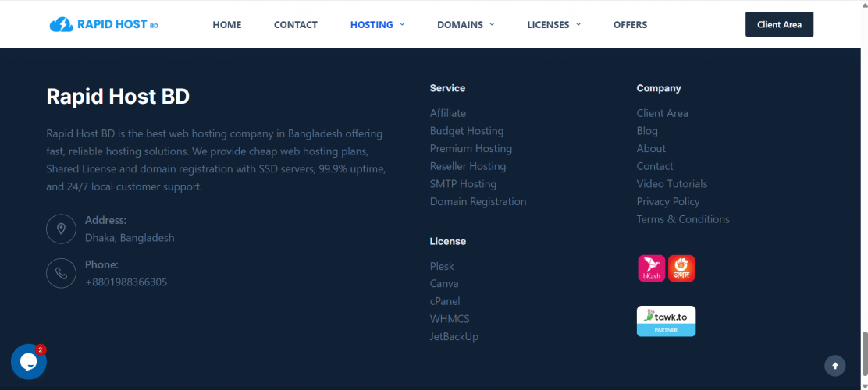This screenshot has width=868, height=390.
Task: Expand the Licenses dropdown chevron
Action: pyautogui.click(x=578, y=24)
